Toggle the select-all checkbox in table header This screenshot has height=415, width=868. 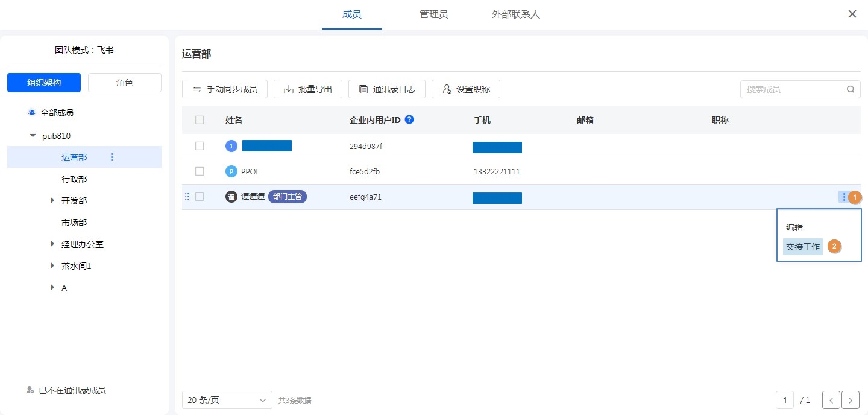200,120
